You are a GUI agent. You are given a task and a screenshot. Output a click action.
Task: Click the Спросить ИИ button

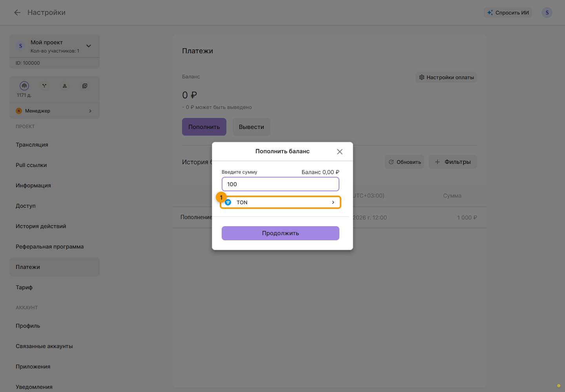point(508,13)
